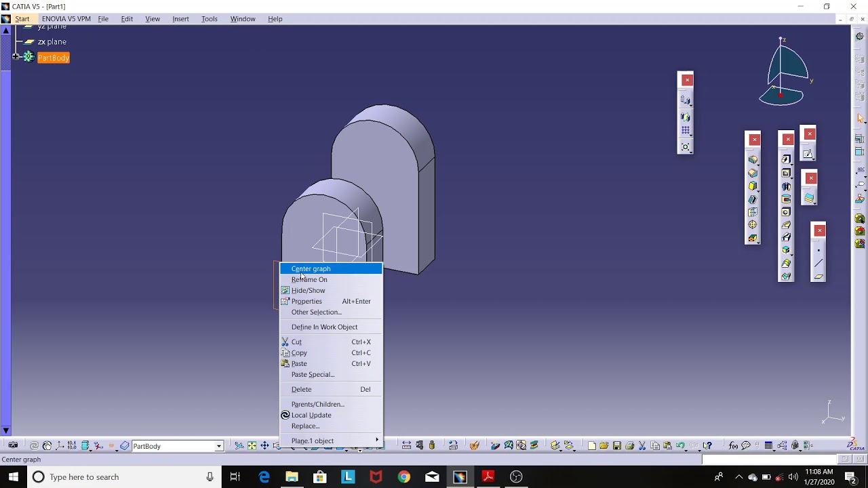Click the Measure Between icon
The image size is (868, 488).
406,445
